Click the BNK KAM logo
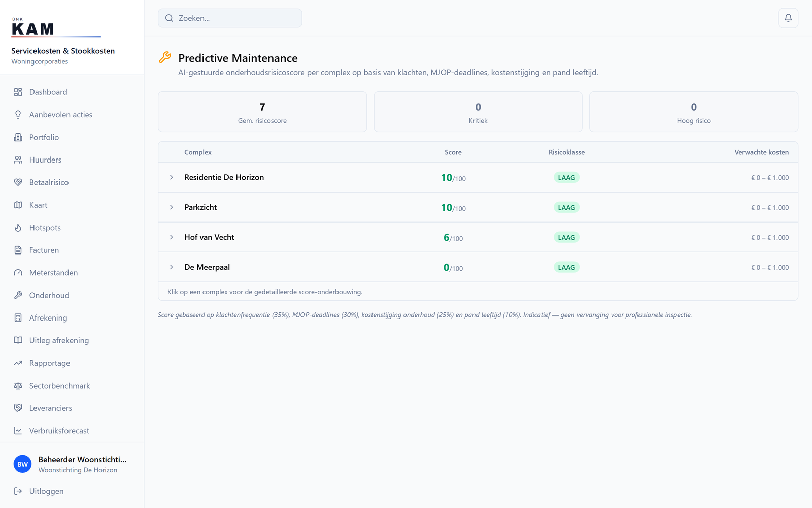 [x=56, y=28]
